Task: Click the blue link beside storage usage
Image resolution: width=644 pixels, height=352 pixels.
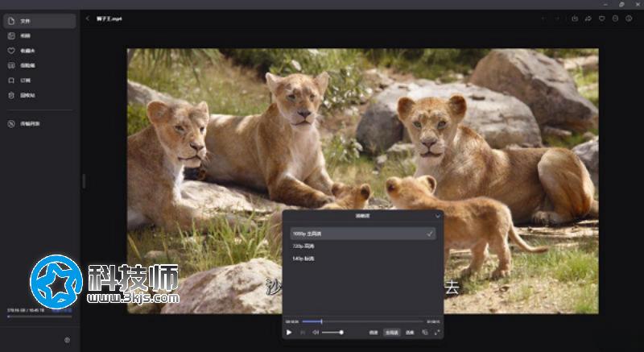Action: (x=62, y=310)
